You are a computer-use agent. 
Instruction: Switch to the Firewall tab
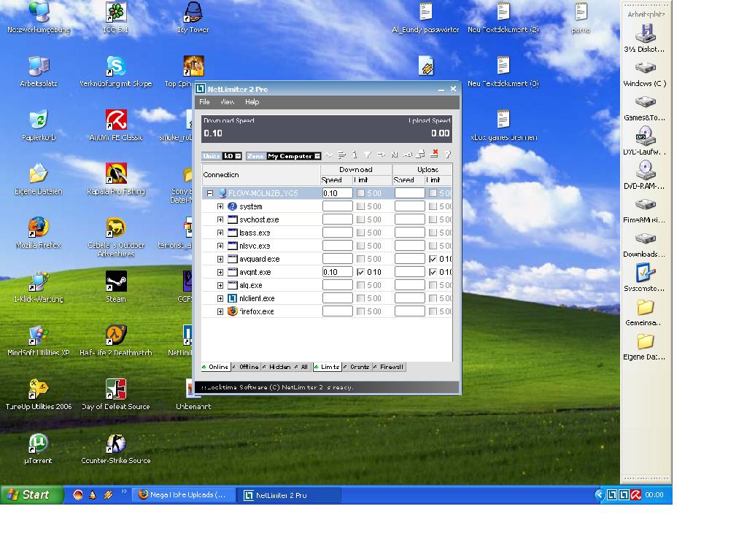pyautogui.click(x=389, y=367)
